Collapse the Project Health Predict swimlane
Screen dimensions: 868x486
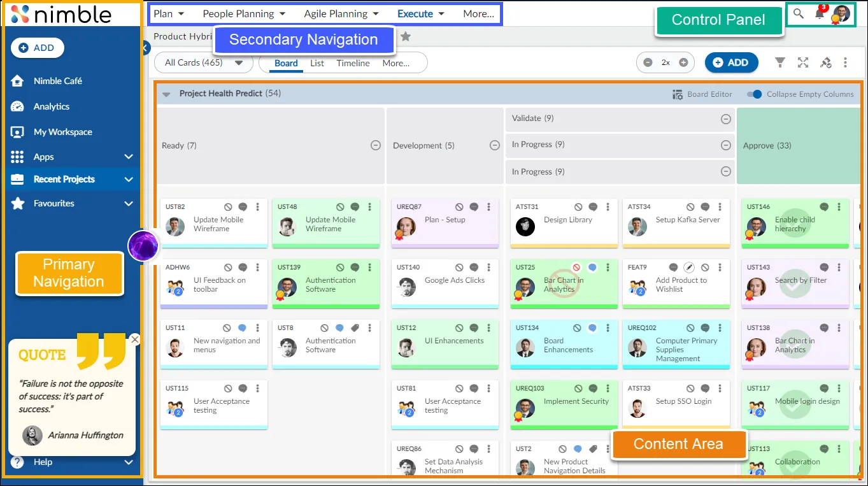coord(166,94)
